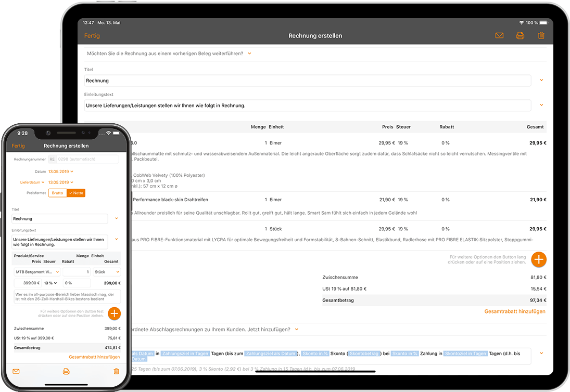
Task: Open the Lieferdatum 13.05.2019 value on iPhone
Action: (x=61, y=182)
